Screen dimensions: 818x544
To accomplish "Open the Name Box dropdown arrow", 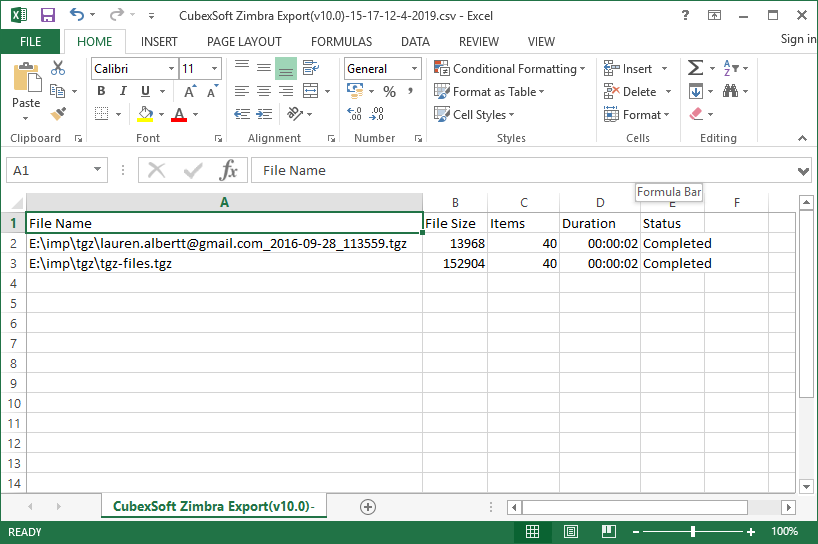I will pos(97,170).
